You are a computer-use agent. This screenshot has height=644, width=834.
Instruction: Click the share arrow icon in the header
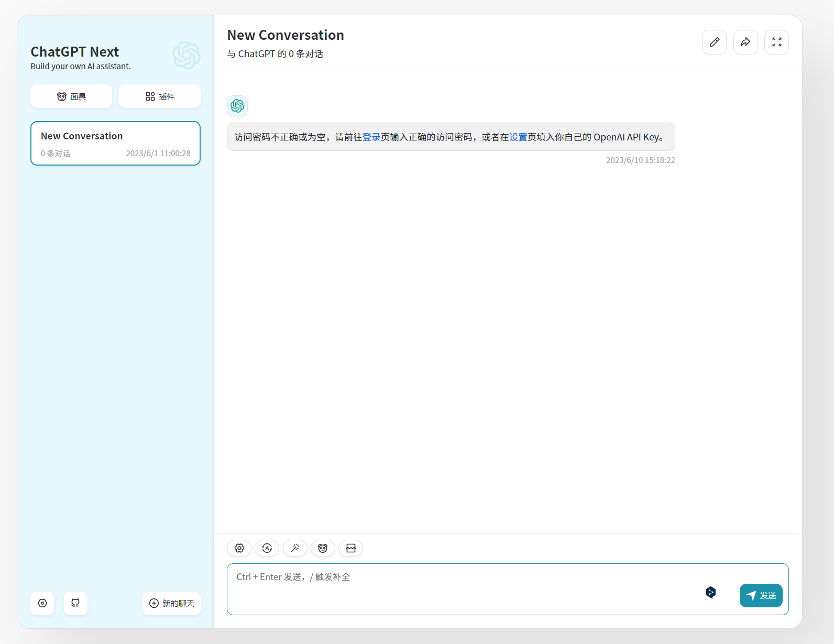[745, 42]
